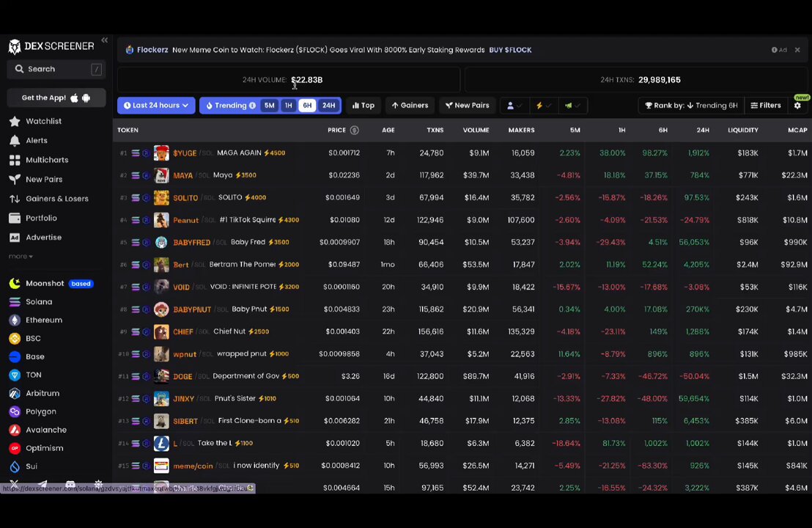Image resolution: width=812 pixels, height=528 pixels.
Task: Select the Polygon chain icon
Action: 15,411
